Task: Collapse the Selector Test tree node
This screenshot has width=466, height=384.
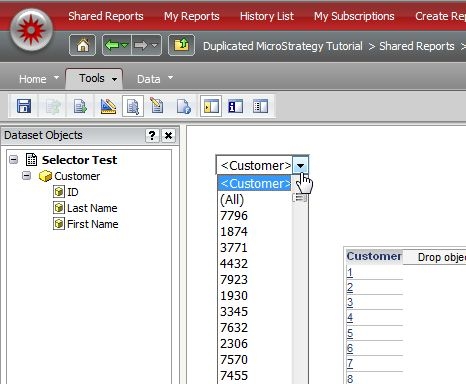Action: pos(14,159)
